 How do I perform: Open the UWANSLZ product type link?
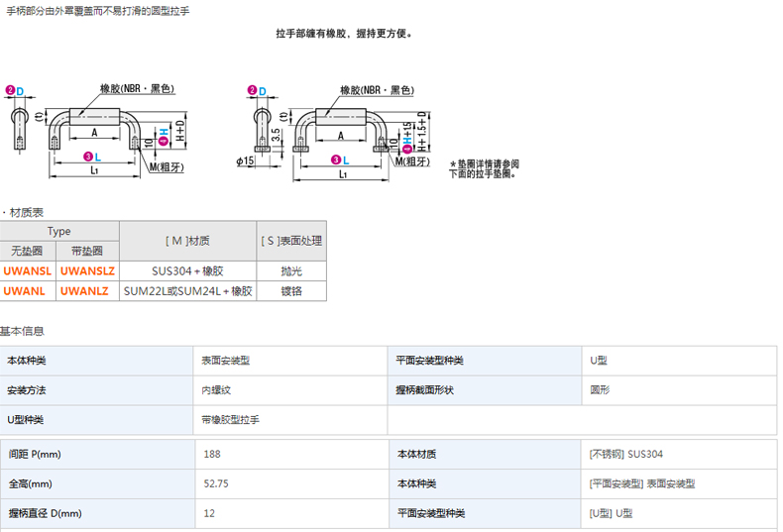click(88, 270)
